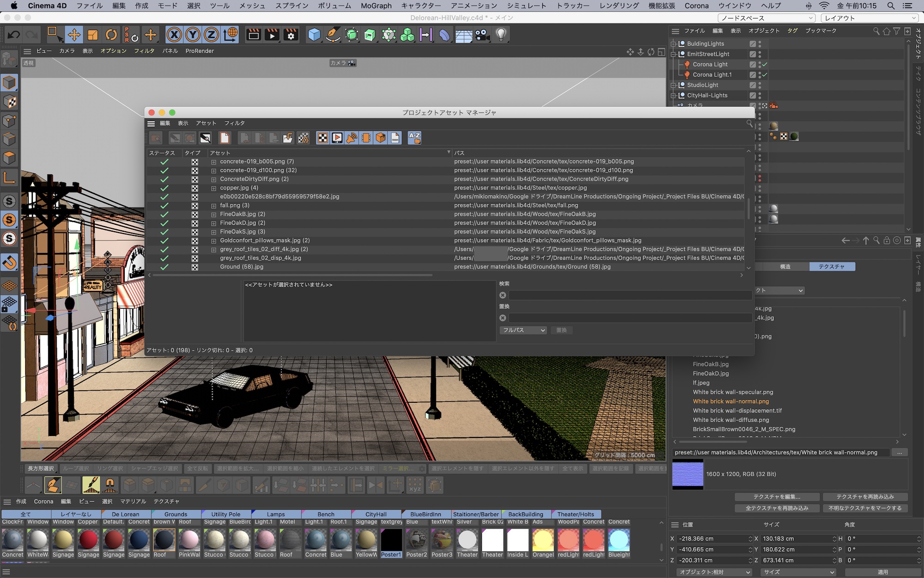This screenshot has height=578, width=924.
Task: Click テクスチャを再読み込み button
Action: pyautogui.click(x=865, y=497)
